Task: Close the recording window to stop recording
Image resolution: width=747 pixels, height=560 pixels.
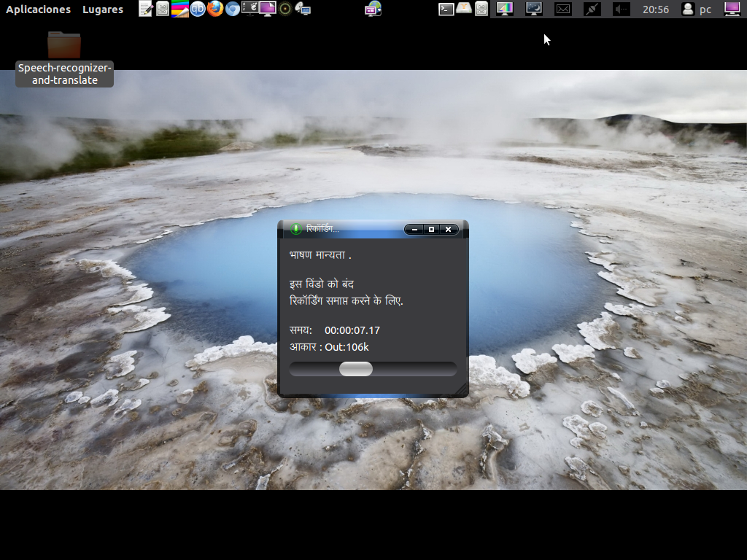Action: point(449,230)
